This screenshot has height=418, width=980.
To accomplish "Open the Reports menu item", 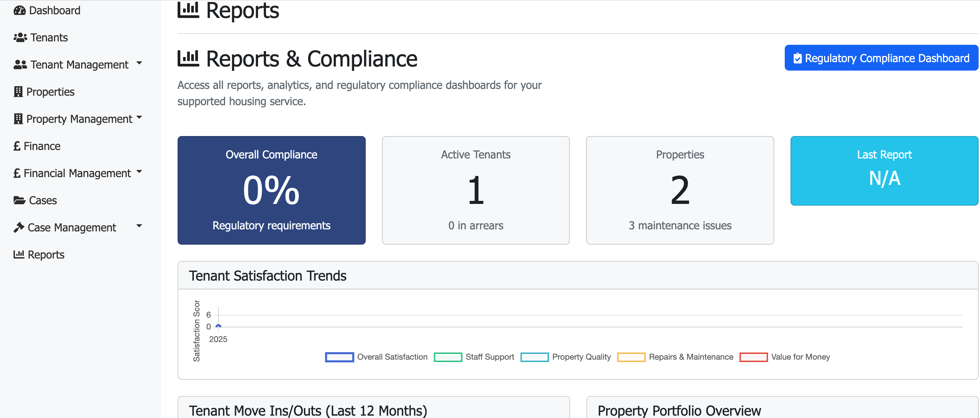I will pyautogui.click(x=46, y=254).
